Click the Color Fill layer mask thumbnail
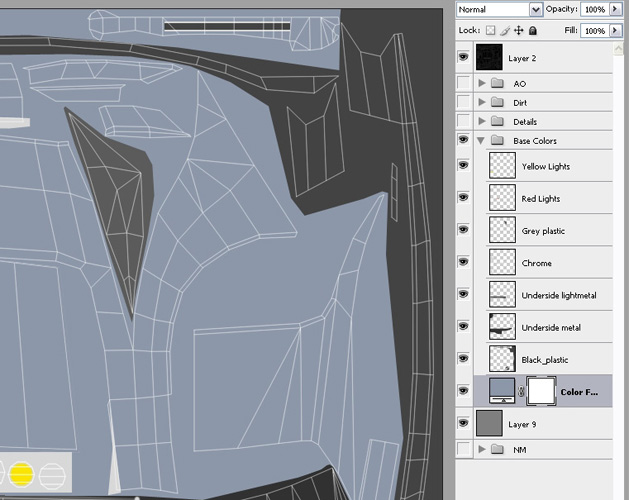This screenshot has width=629, height=500. pos(539,392)
